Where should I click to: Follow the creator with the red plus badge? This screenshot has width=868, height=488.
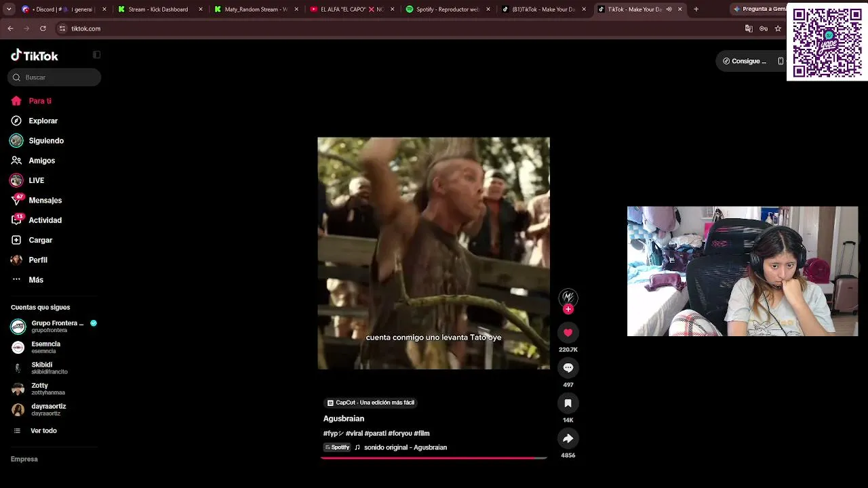(568, 309)
